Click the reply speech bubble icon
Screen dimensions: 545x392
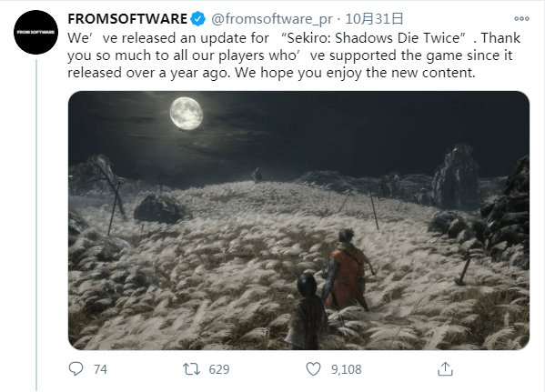click(x=76, y=368)
